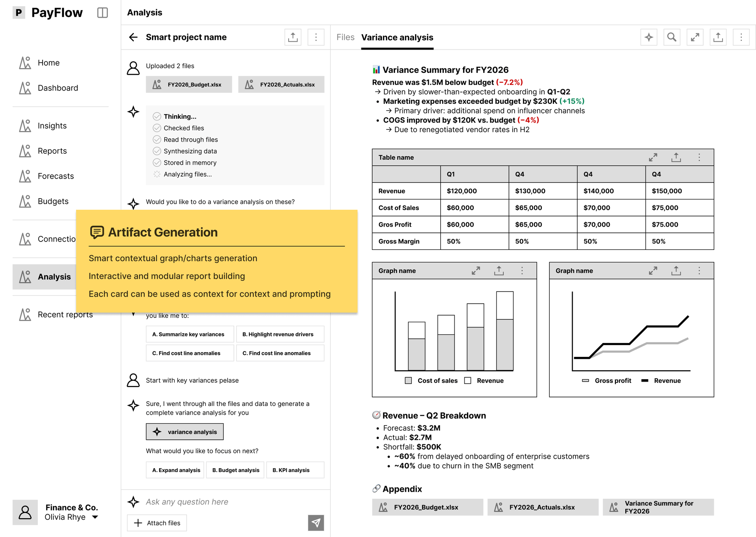Export the Table name card
The width and height of the screenshot is (756, 537).
pos(676,157)
